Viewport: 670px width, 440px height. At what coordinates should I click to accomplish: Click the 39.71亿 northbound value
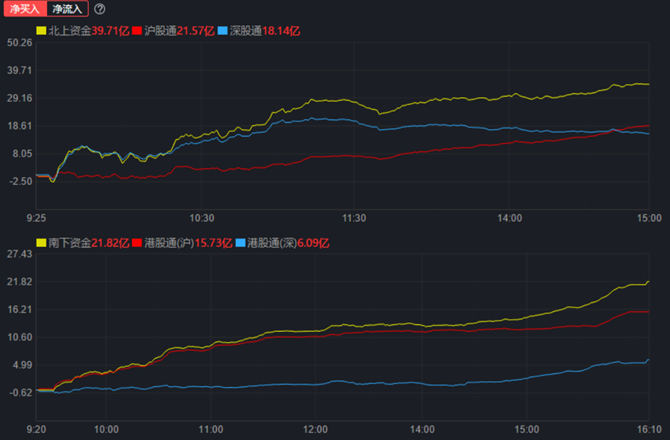click(x=109, y=31)
